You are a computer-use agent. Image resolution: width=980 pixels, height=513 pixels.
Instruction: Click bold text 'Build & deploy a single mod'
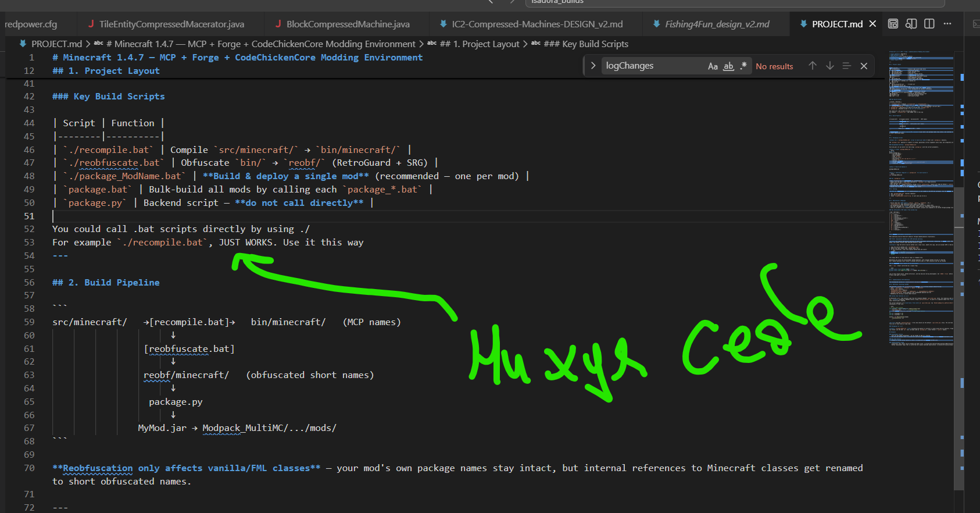pos(286,176)
